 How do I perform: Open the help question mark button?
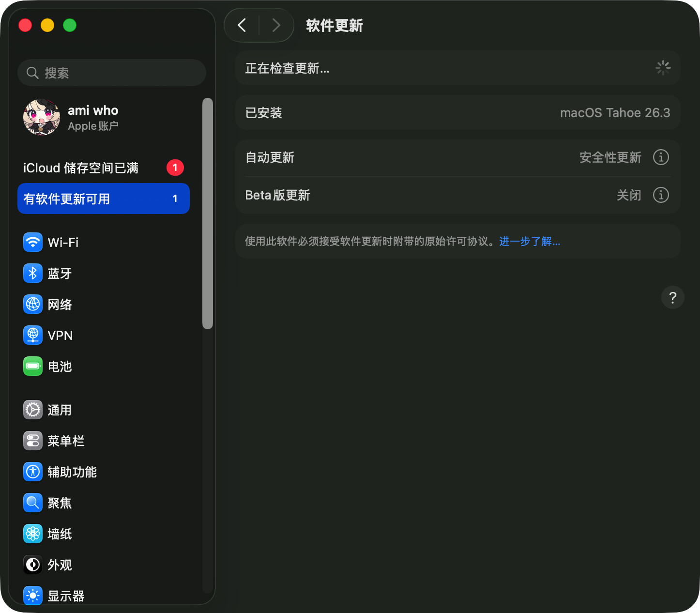tap(672, 297)
